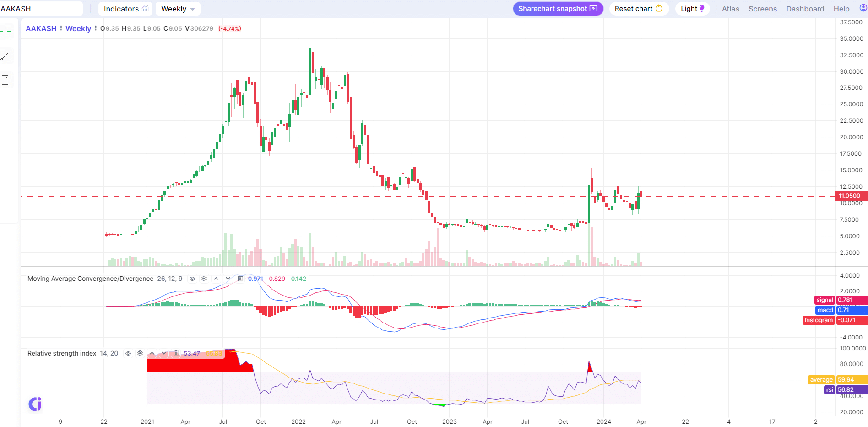Take a Sharechart snapshot

(558, 9)
